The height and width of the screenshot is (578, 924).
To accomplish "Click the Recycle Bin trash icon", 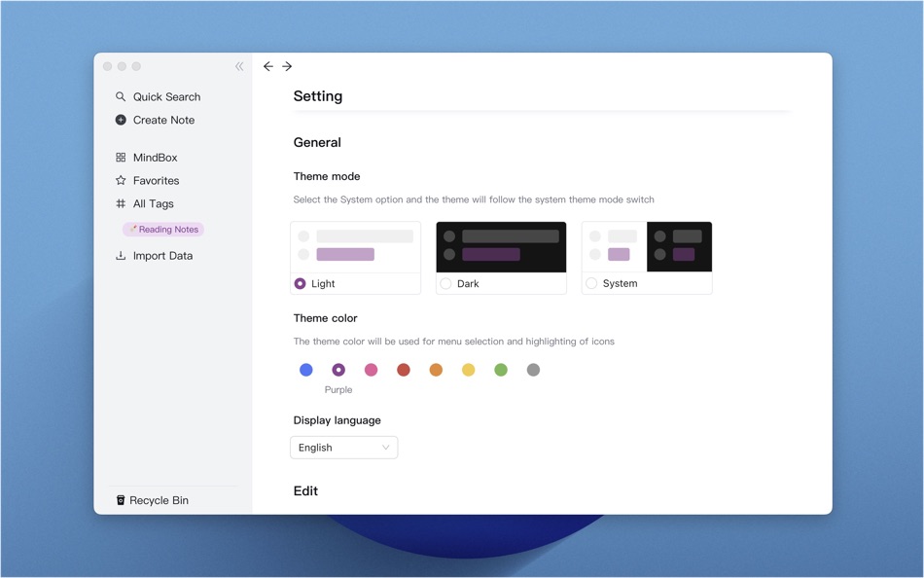I will point(121,500).
